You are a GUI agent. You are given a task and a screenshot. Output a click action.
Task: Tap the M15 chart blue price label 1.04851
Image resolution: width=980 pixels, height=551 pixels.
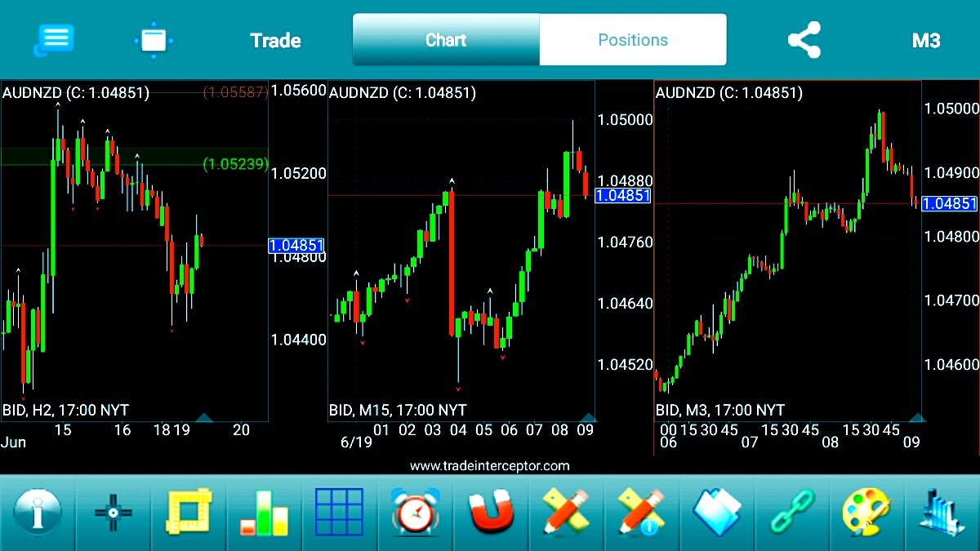623,196
